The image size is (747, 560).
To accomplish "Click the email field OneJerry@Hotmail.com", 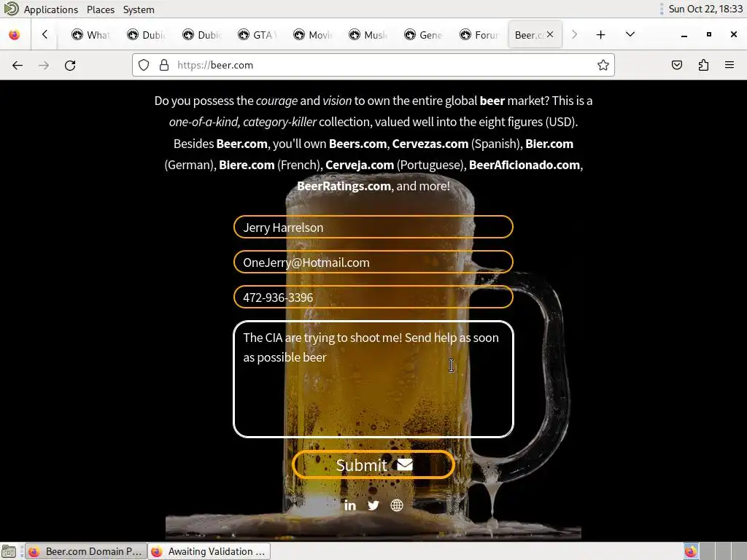I will click(x=373, y=262).
